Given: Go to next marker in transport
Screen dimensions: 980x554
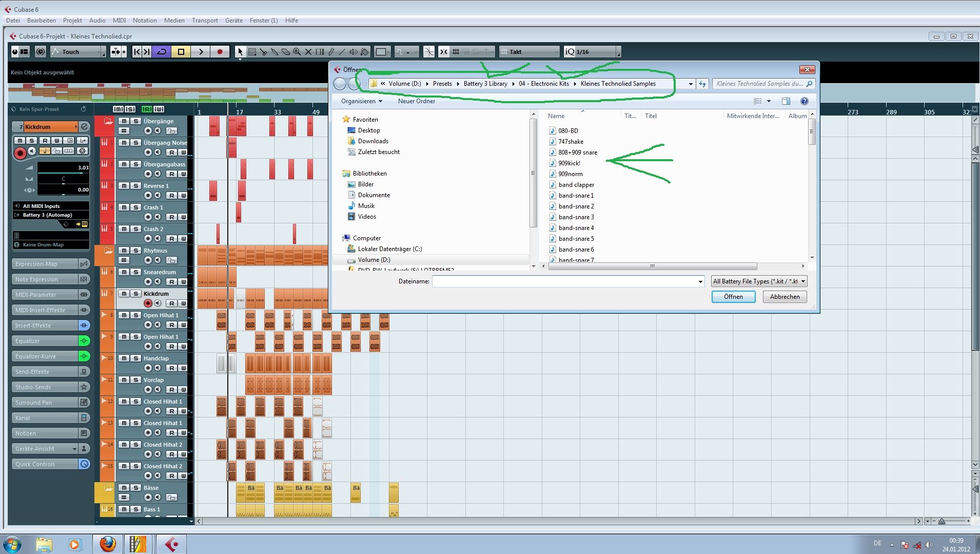Looking at the screenshot, I should (147, 52).
